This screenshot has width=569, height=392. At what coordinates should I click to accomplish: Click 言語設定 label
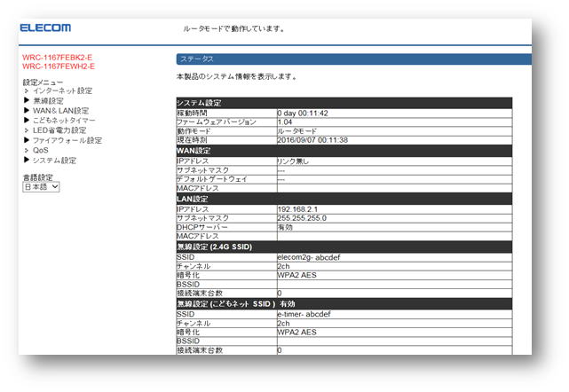click(38, 177)
